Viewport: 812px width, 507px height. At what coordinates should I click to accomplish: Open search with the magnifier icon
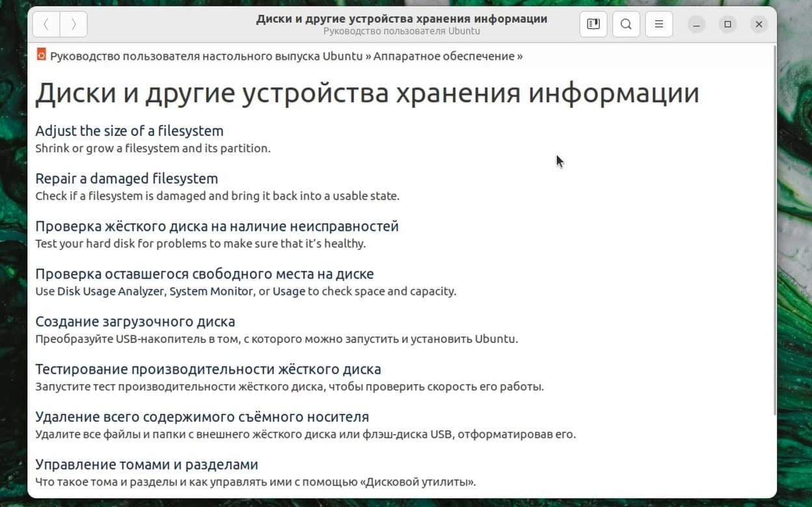[626, 25]
